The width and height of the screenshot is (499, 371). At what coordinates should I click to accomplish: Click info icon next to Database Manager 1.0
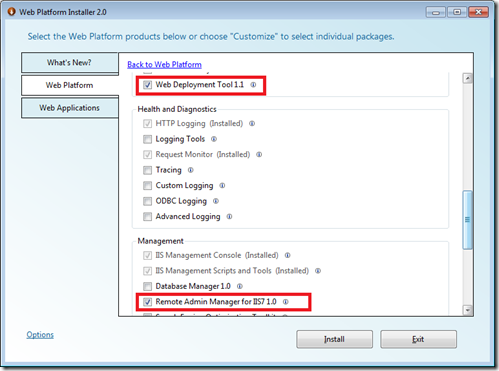click(x=240, y=286)
